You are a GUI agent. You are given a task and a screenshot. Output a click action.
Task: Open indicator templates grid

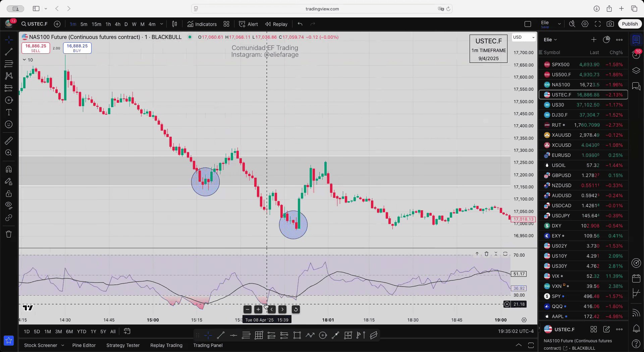[226, 24]
